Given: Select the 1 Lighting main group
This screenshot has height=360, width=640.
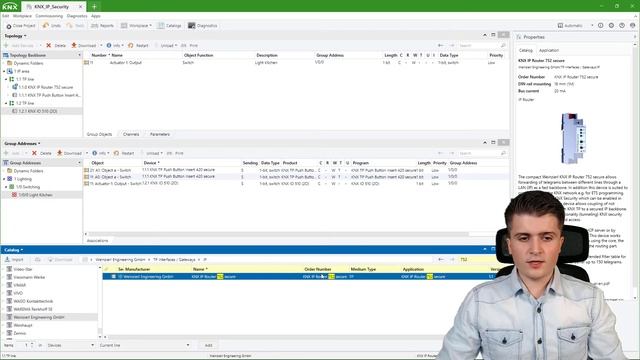Looking at the screenshot, I should tap(22, 179).
